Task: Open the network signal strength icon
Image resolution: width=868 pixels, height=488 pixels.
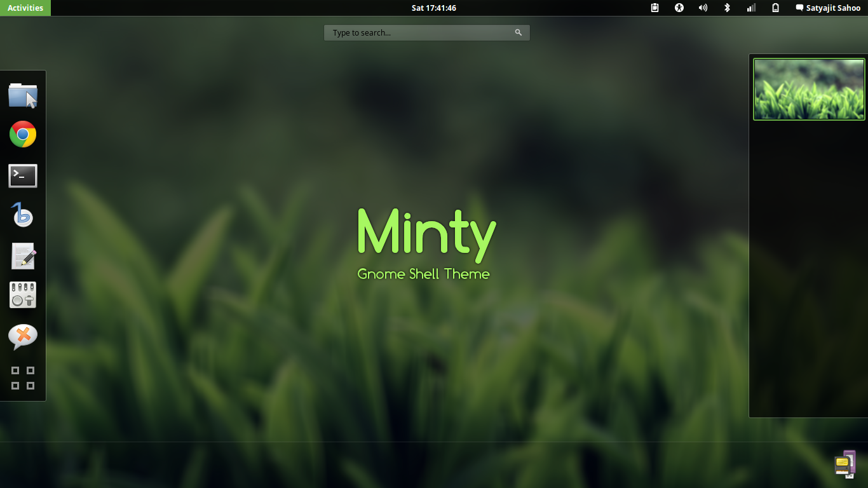Action: 751,8
